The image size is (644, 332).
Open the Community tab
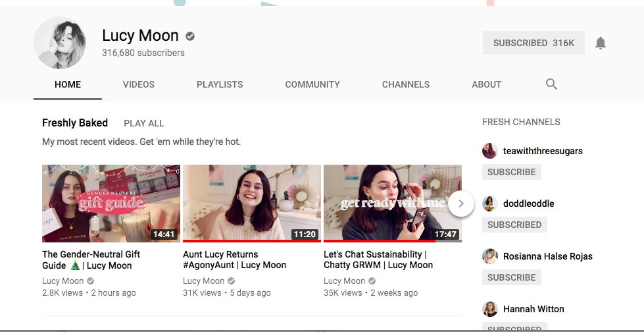[x=312, y=84]
